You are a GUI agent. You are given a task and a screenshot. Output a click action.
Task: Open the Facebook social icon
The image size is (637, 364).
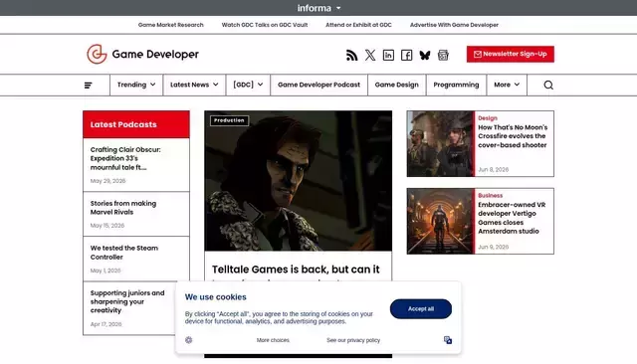pyautogui.click(x=407, y=55)
